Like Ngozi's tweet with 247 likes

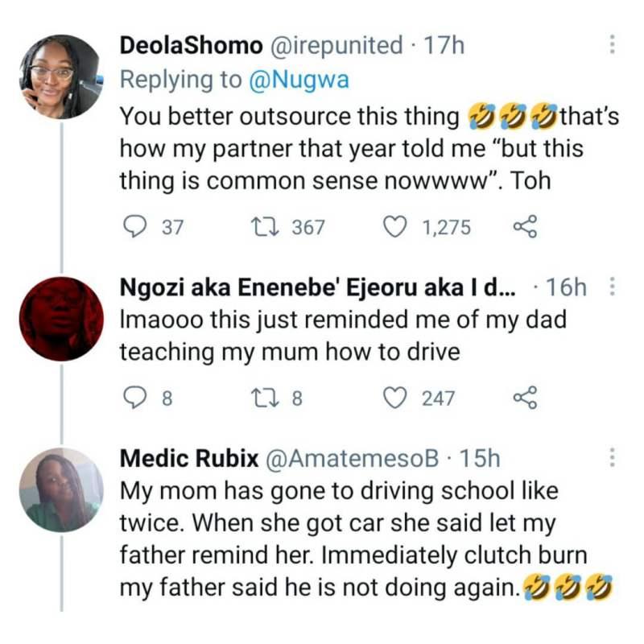[x=394, y=398]
